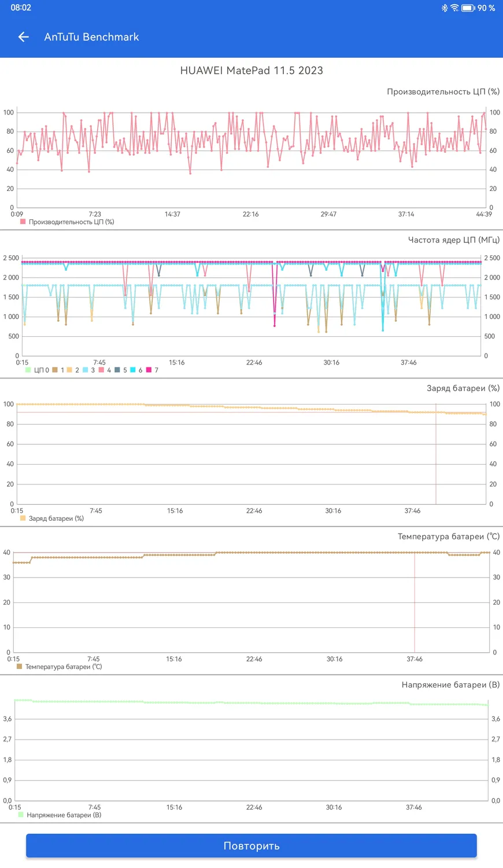Tap the Повторить button

251,845
